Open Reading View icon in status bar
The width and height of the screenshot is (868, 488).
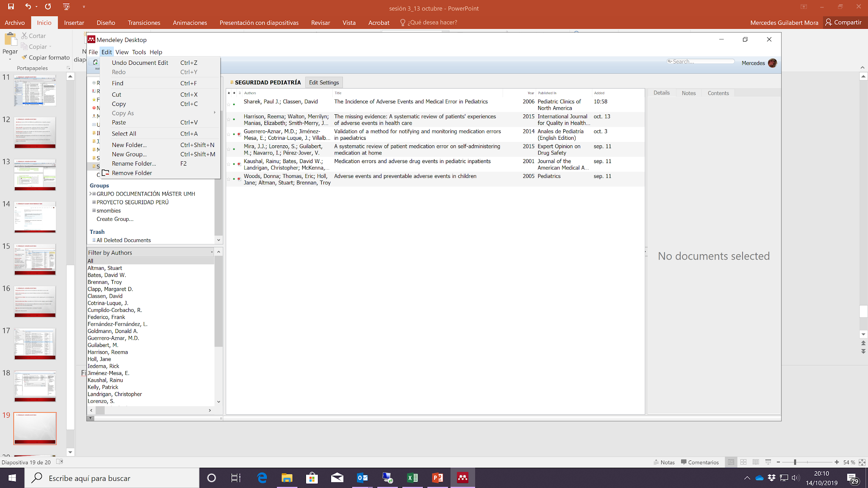tap(756, 462)
